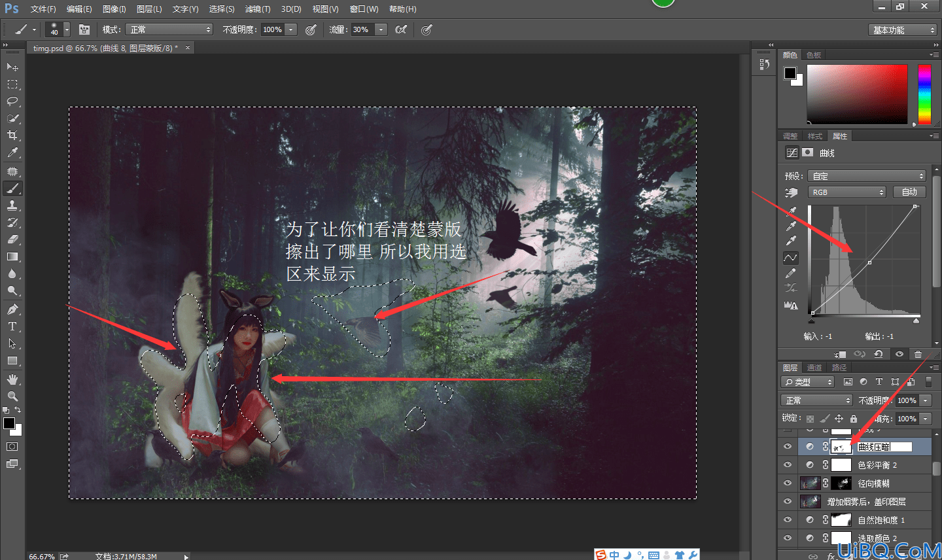
Task: Click the clip-to-layer button in Properties panel
Action: coord(841,354)
